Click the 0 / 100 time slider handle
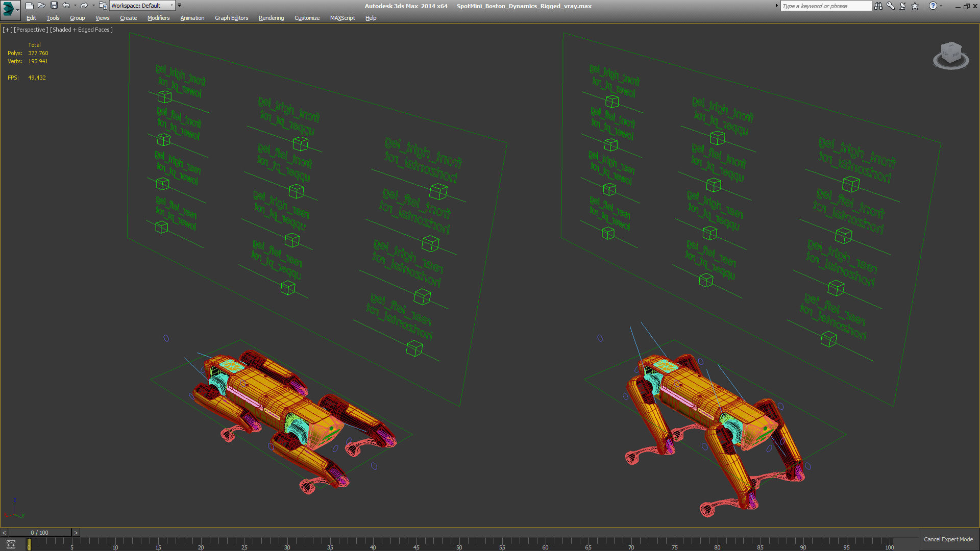The height and width of the screenshot is (551, 980). 40,533
